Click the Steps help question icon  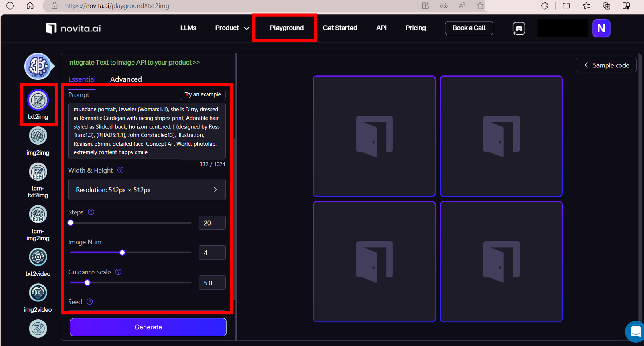pyautogui.click(x=91, y=212)
